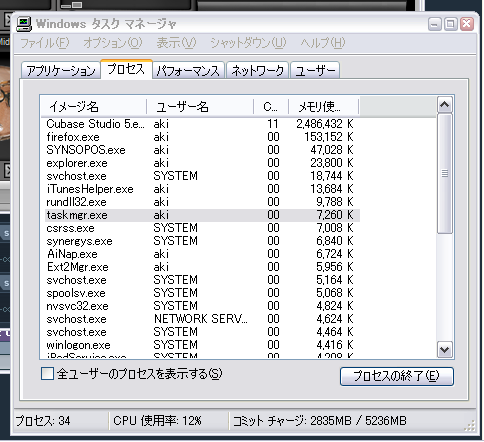Click the コミット チャージ: 2835MB / 5236MB entry
Viewport: 484px width, 442px height.
click(320, 421)
